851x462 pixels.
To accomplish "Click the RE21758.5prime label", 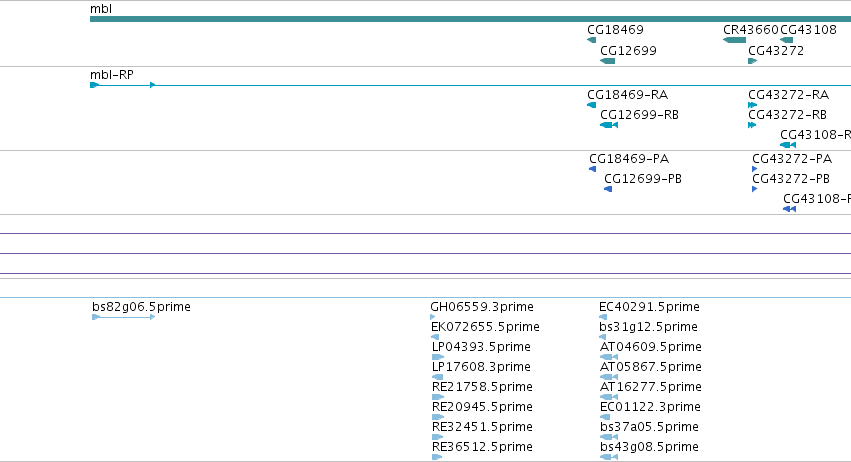I will pyautogui.click(x=482, y=387).
